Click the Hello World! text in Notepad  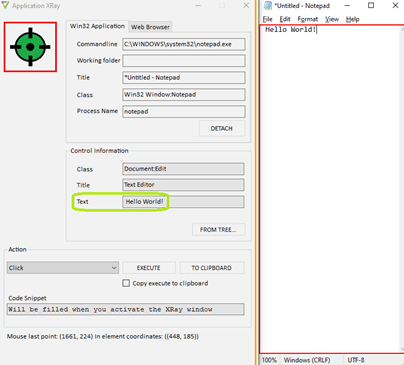click(290, 30)
